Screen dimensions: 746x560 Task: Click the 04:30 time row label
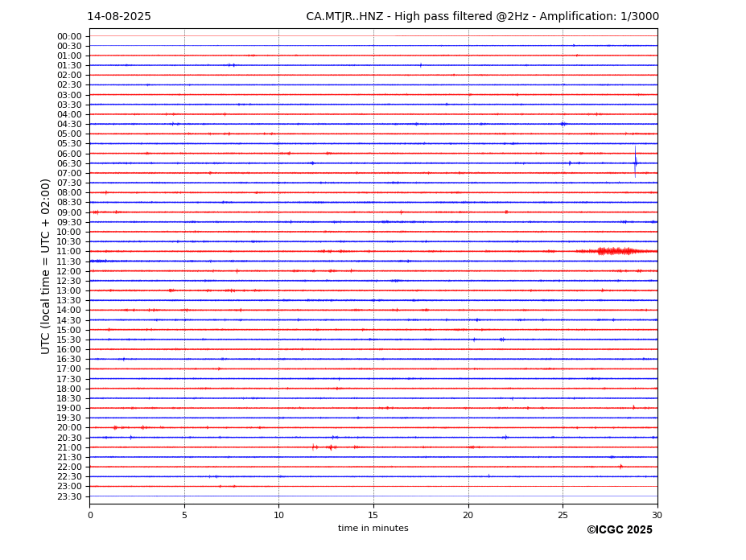(69, 124)
